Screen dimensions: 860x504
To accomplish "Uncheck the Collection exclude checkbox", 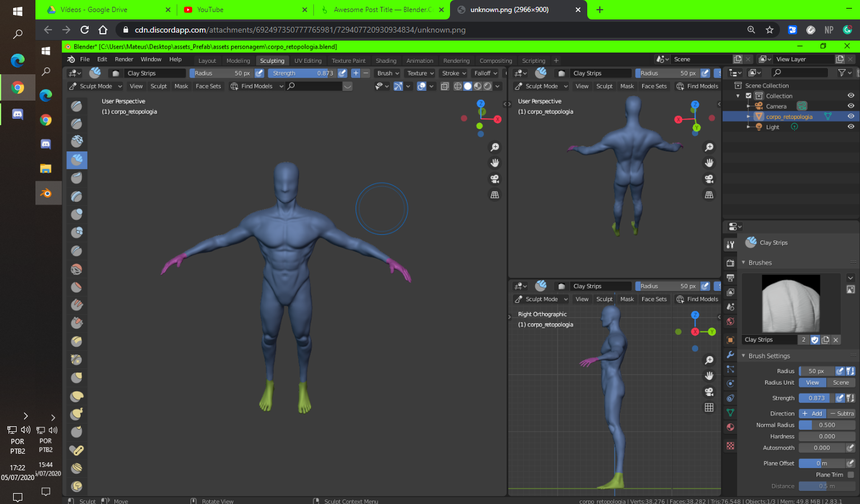I will (748, 96).
